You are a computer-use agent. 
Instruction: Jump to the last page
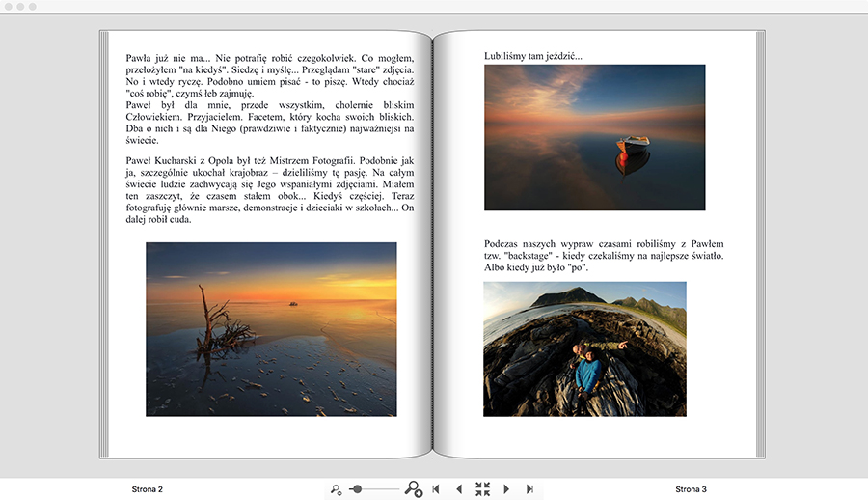click(529, 489)
